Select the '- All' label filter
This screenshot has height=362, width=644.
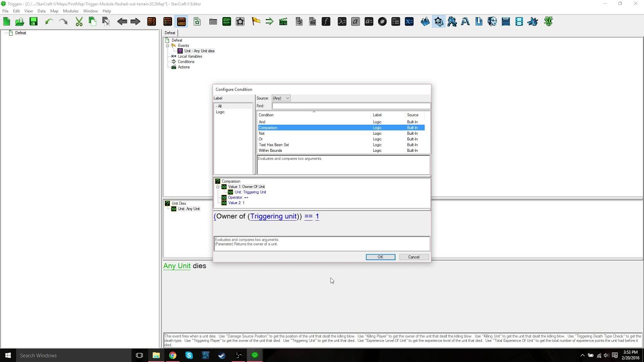coord(219,106)
